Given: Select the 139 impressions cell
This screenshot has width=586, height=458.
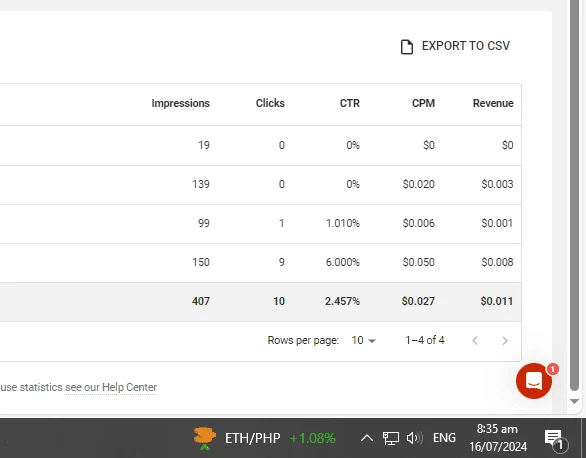Looking at the screenshot, I should coord(201,184).
